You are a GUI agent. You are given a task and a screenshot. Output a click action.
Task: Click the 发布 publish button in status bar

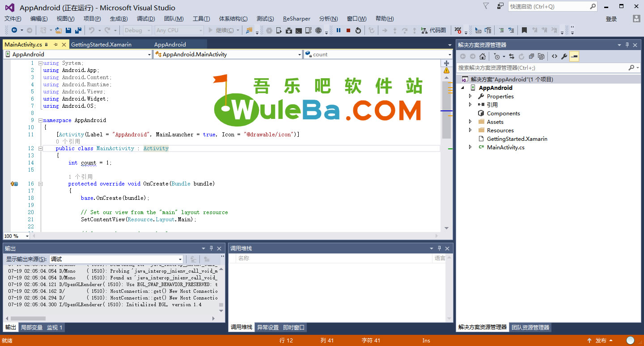pyautogui.click(x=601, y=341)
